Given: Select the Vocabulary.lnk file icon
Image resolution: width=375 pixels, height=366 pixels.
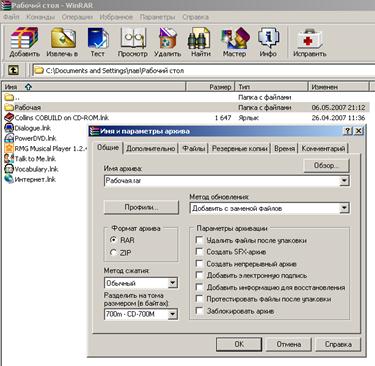Looking at the screenshot, I should click(x=9, y=169).
